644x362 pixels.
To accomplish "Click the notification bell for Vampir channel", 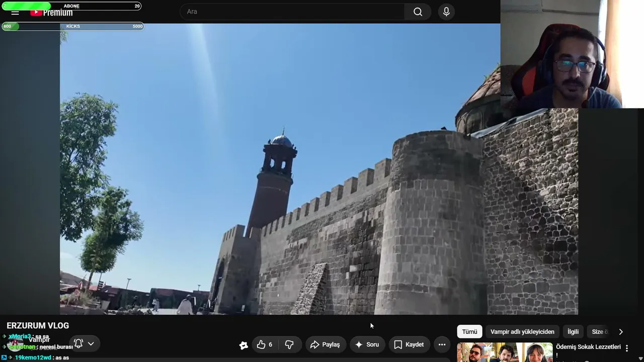I will (78, 344).
